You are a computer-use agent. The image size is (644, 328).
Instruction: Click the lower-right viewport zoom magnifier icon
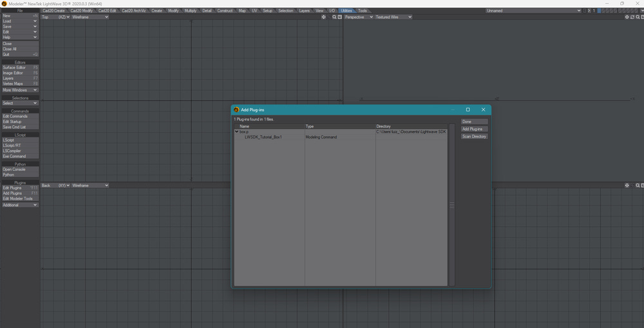[x=638, y=186]
